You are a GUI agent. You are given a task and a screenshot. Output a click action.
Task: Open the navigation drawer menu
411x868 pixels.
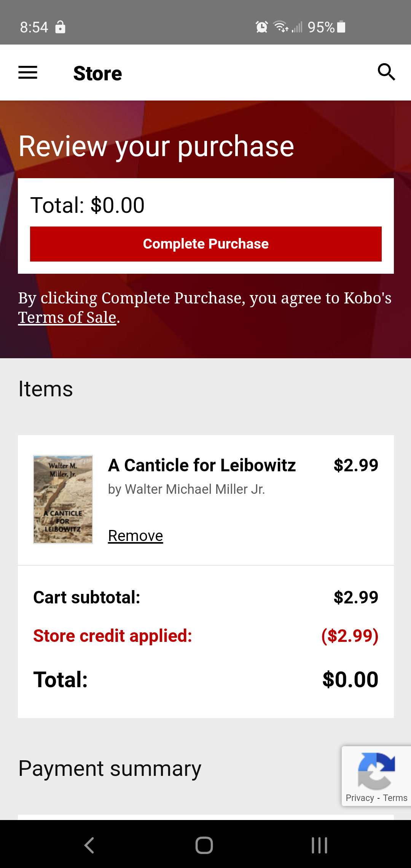(x=27, y=72)
